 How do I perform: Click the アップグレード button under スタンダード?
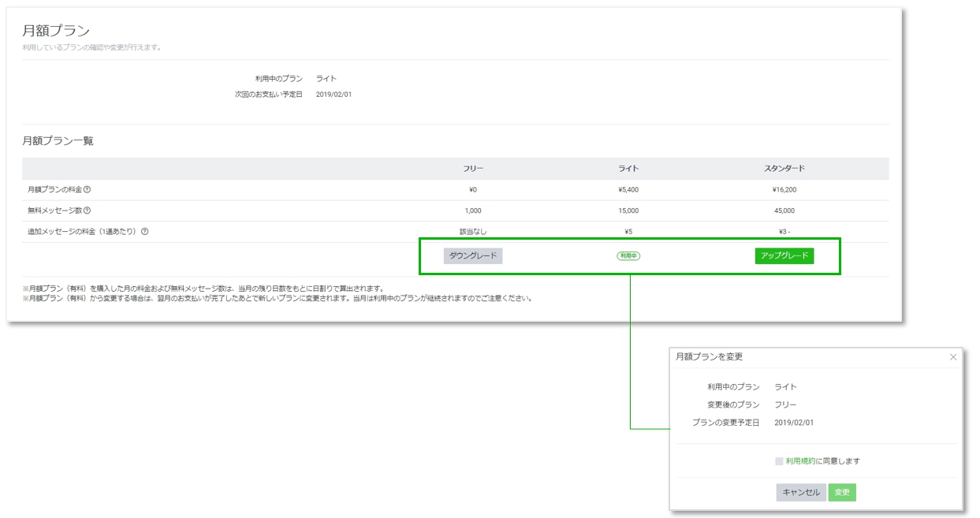coord(784,256)
